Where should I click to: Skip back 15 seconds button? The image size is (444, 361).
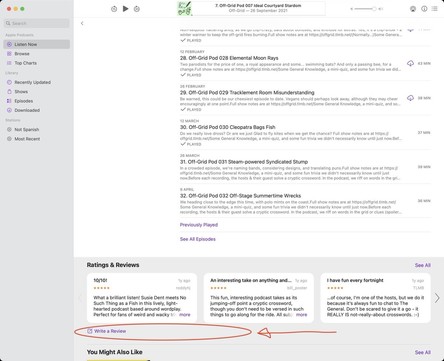coord(114,9)
